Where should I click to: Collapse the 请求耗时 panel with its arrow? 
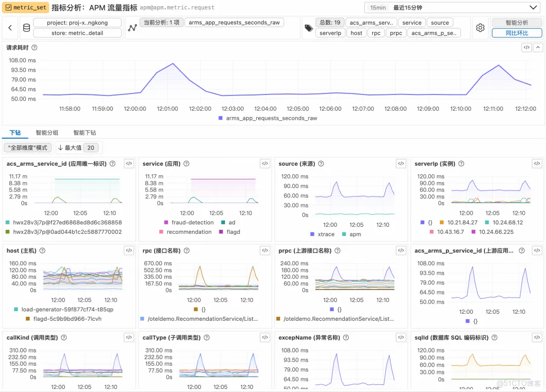coord(538,47)
